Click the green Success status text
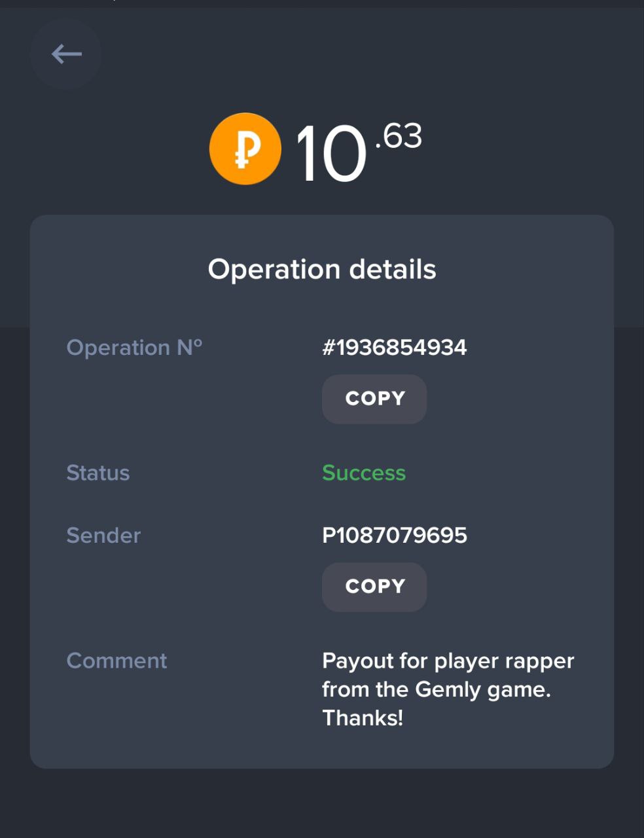Screen dimensions: 644x838 pos(364,473)
